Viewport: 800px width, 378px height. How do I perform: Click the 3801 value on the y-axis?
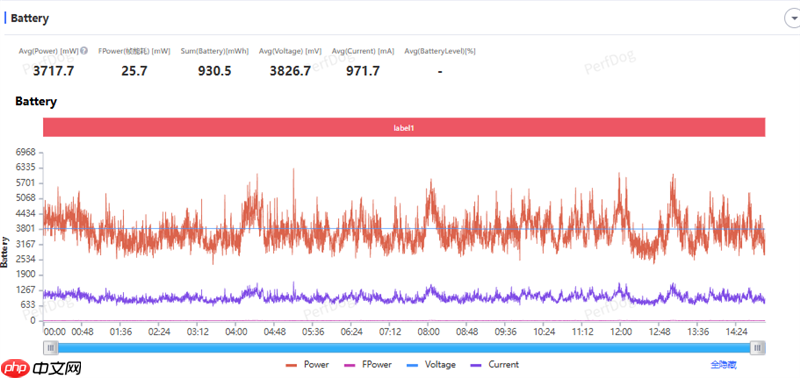pos(26,229)
